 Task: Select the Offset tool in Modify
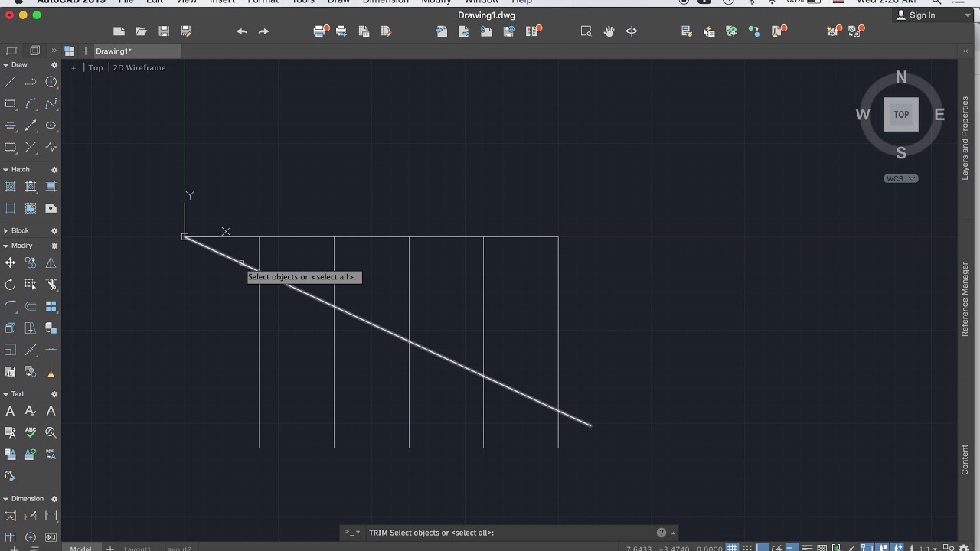pyautogui.click(x=31, y=306)
